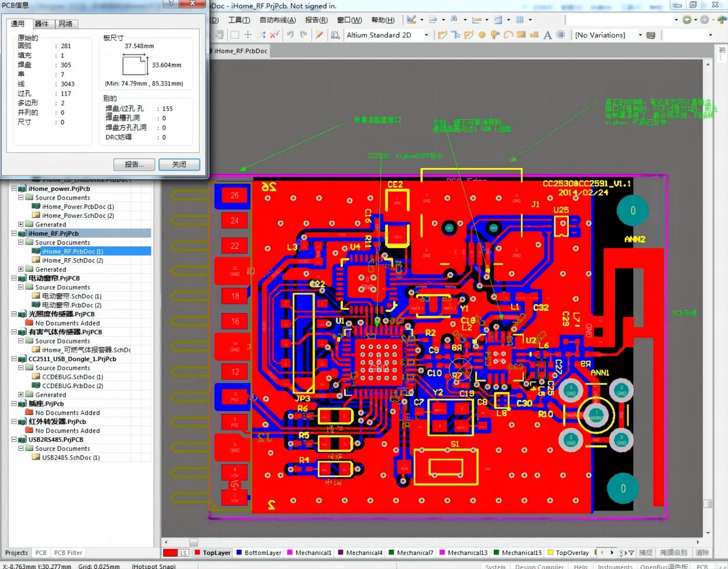Click the deselect all icon
The height and width of the screenshot is (569, 728).
tap(261, 35)
